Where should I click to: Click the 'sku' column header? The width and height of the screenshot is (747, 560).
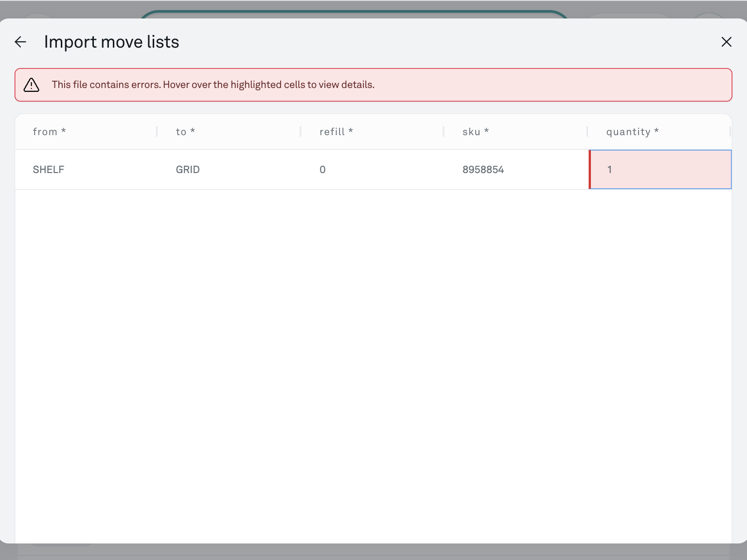(x=475, y=132)
